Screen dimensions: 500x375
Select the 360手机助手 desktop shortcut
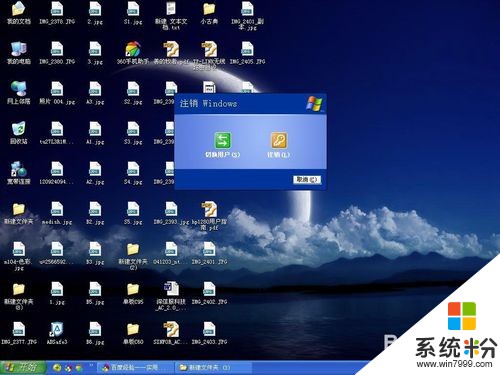tap(133, 49)
